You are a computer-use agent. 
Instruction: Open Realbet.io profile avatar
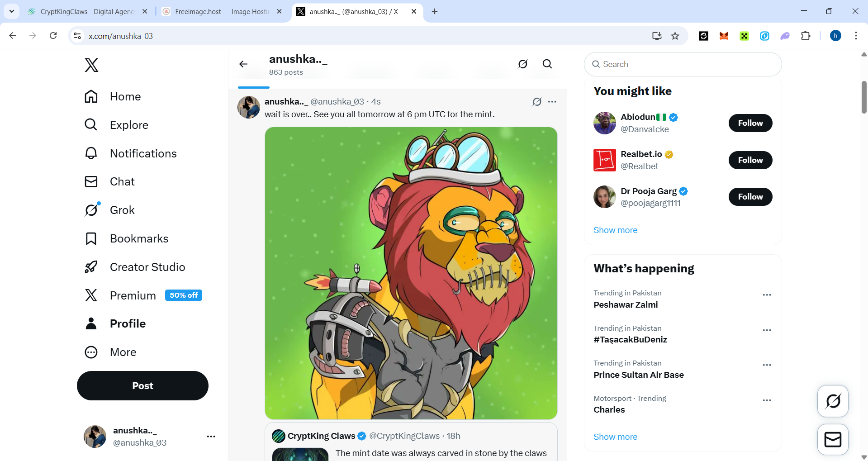[x=605, y=160]
